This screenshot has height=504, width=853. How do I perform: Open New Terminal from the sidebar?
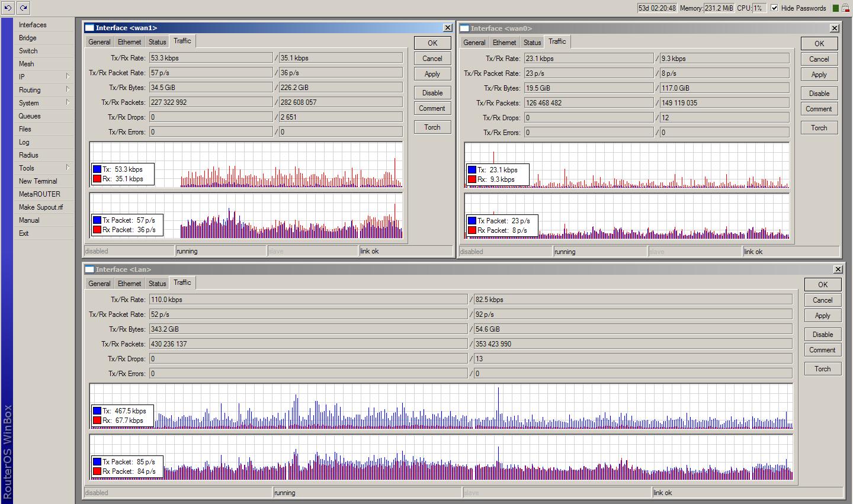click(x=39, y=181)
